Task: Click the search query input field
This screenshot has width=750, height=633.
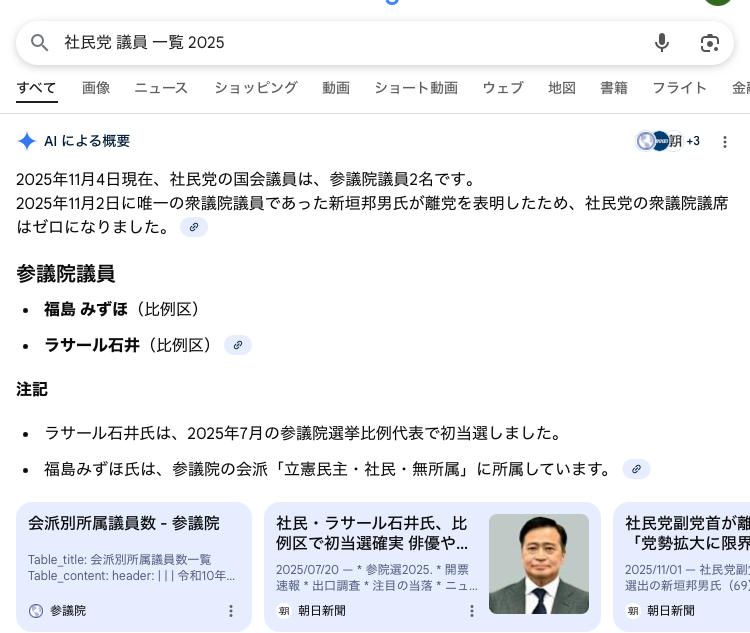Action: pyautogui.click(x=340, y=42)
